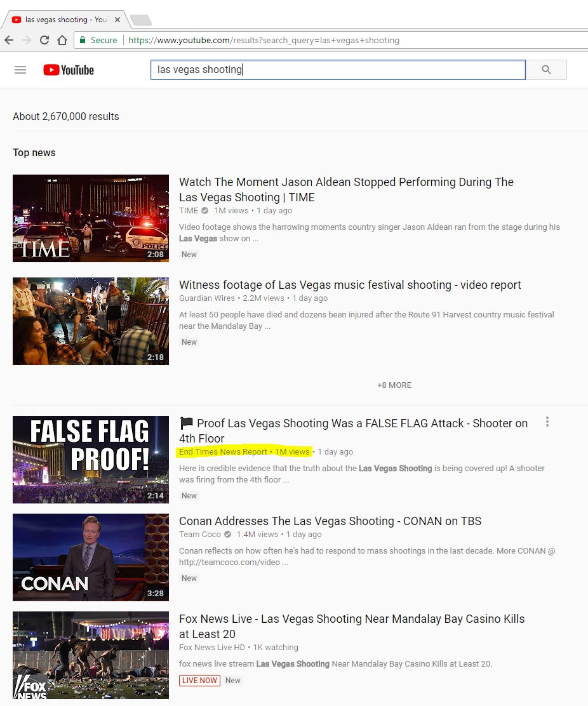Viewport: 588px width, 706px height.
Task: Click the 'About 2,670,000 results' text
Action: (66, 117)
